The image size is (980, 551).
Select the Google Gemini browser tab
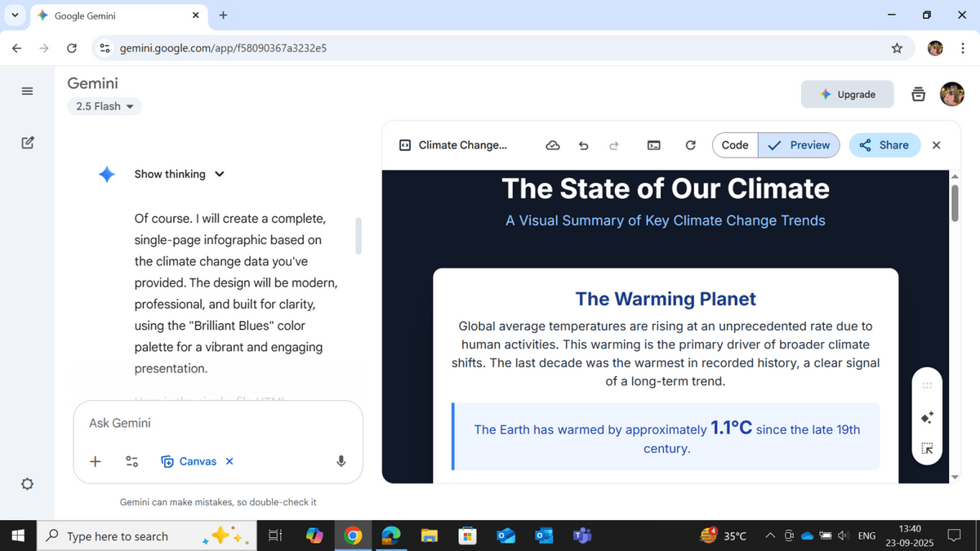[x=114, y=16]
